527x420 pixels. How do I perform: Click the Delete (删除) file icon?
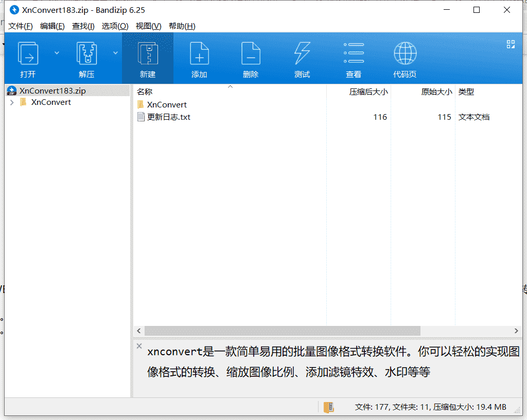point(251,53)
